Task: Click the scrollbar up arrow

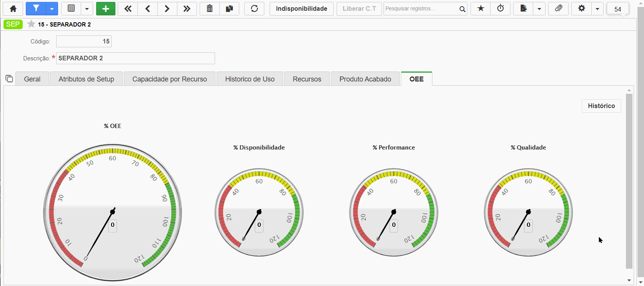Action: coord(629,90)
